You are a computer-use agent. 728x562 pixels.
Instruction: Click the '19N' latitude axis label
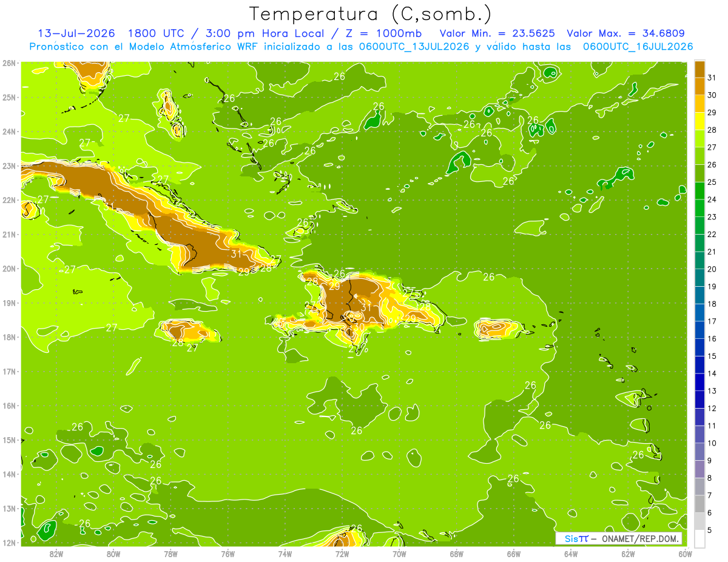(9, 303)
